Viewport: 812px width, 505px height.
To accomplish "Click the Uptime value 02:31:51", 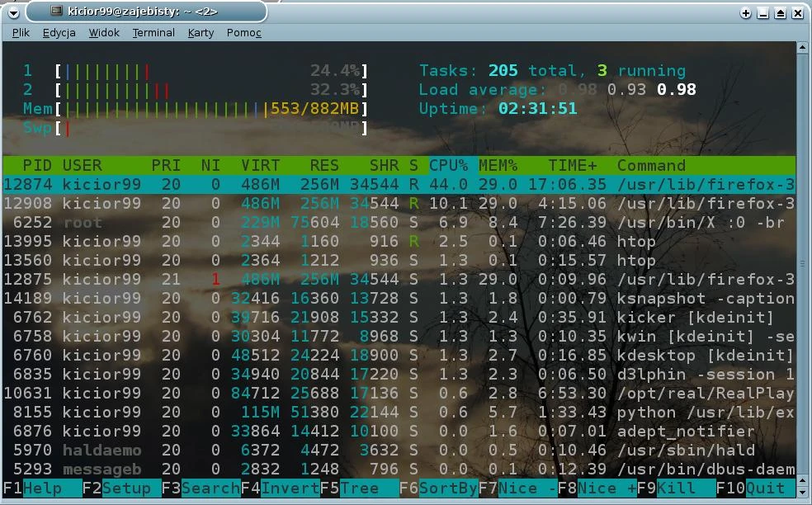I will tap(537, 109).
